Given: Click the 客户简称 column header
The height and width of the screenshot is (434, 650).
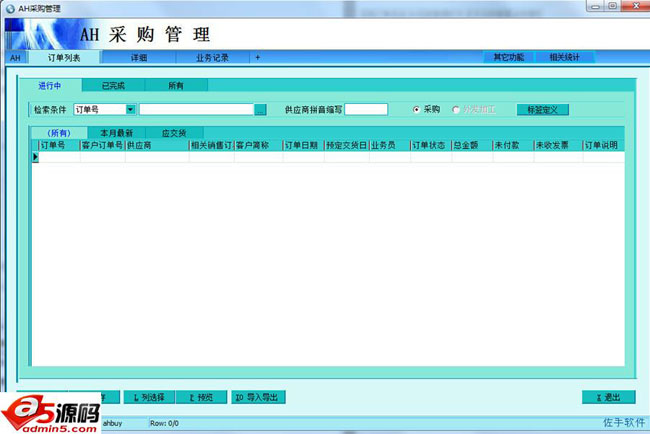Looking at the screenshot, I should coord(259,145).
